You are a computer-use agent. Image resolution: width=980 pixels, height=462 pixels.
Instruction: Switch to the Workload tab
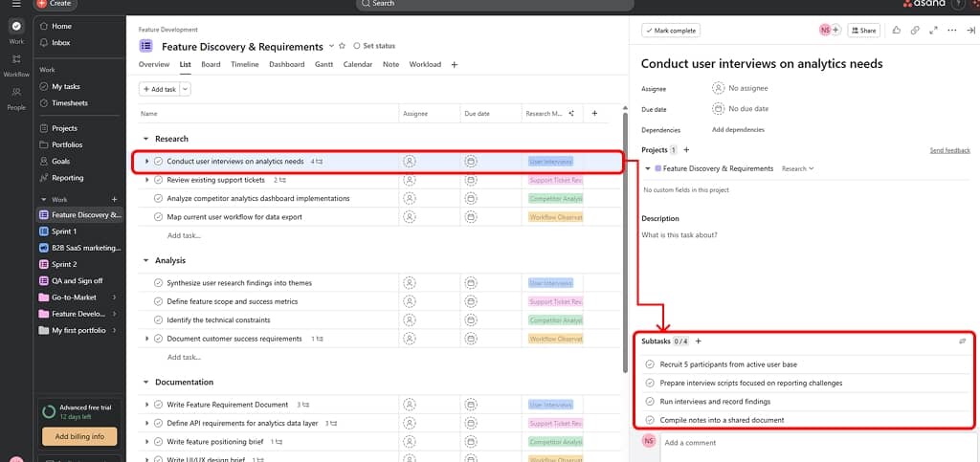click(425, 64)
